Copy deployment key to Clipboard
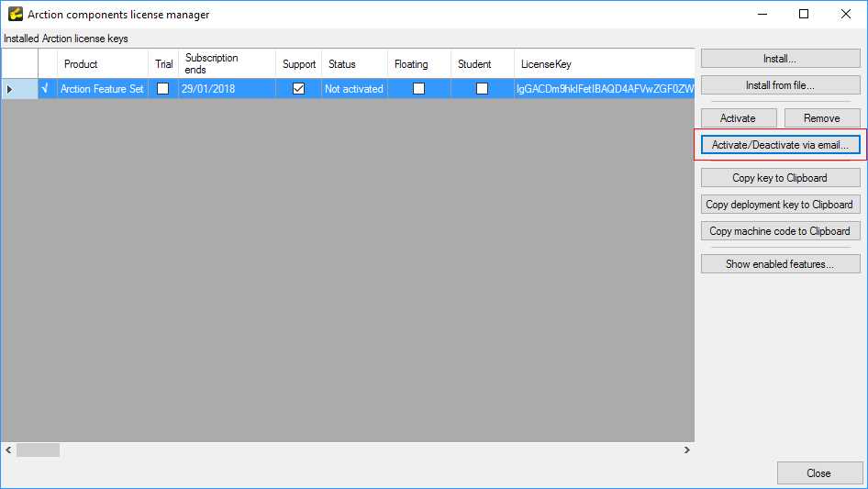 click(x=781, y=205)
